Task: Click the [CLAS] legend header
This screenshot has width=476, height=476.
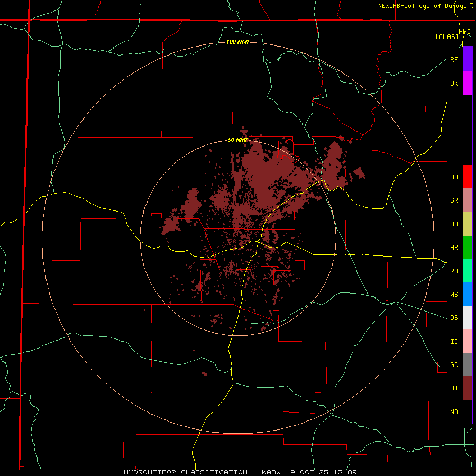Action: pos(447,37)
